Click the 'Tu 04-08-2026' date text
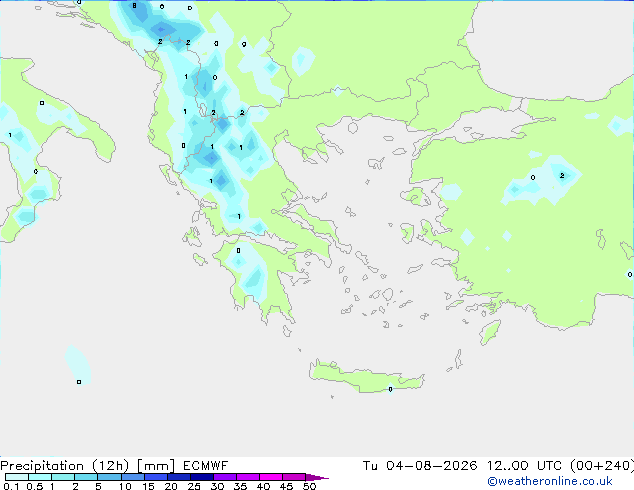The image size is (634, 490). tap(420, 466)
